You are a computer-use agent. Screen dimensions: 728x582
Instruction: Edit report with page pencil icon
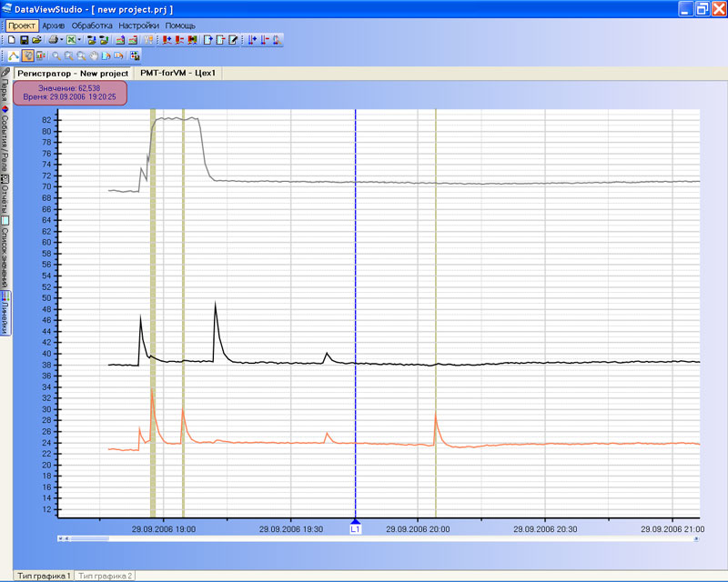click(233, 40)
